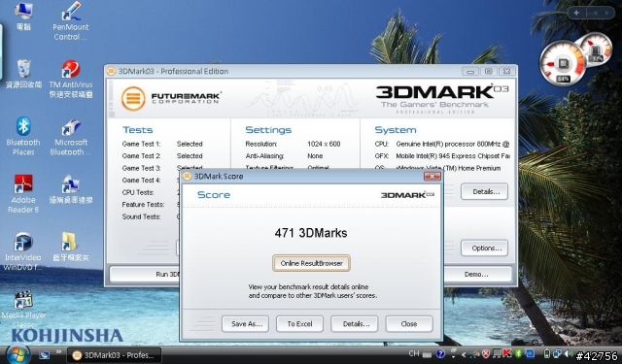
Task: Select the 電腦 computer desktop icon
Action: (x=23, y=17)
